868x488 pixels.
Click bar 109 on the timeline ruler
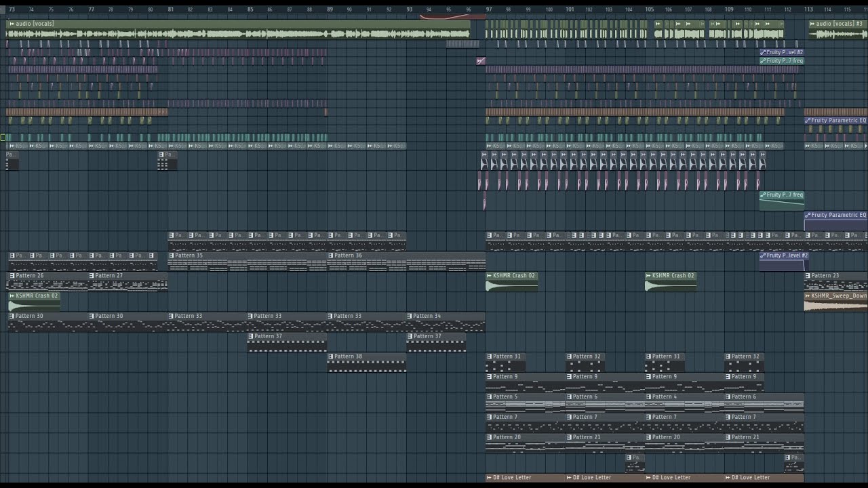[x=729, y=9]
